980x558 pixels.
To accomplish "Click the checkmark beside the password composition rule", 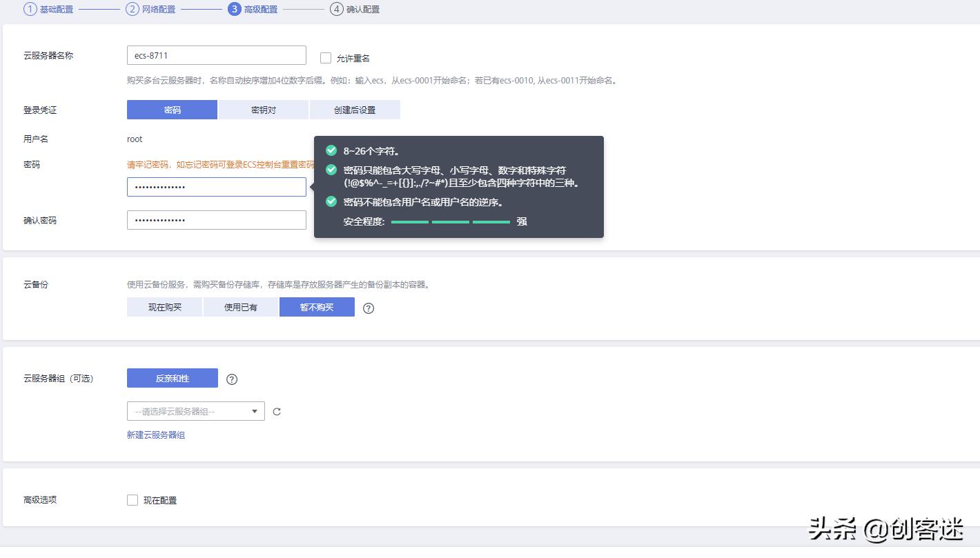I will 331,169.
